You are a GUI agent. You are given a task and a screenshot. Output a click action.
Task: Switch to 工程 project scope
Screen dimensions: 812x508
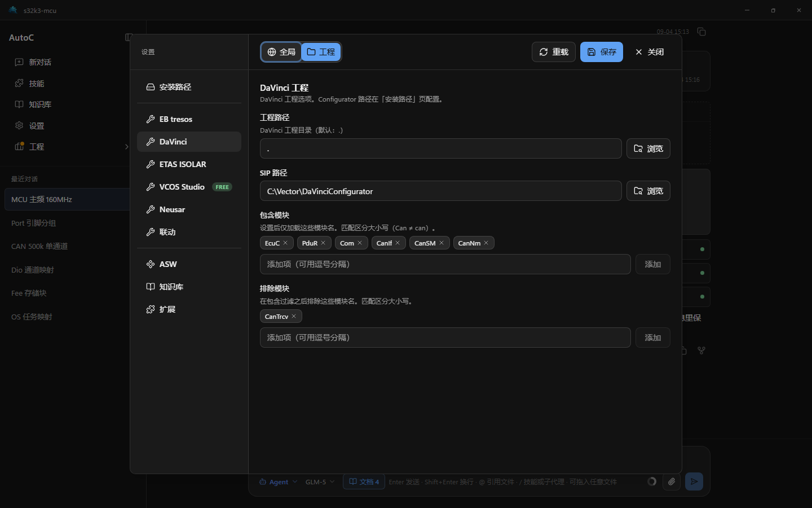(321, 52)
